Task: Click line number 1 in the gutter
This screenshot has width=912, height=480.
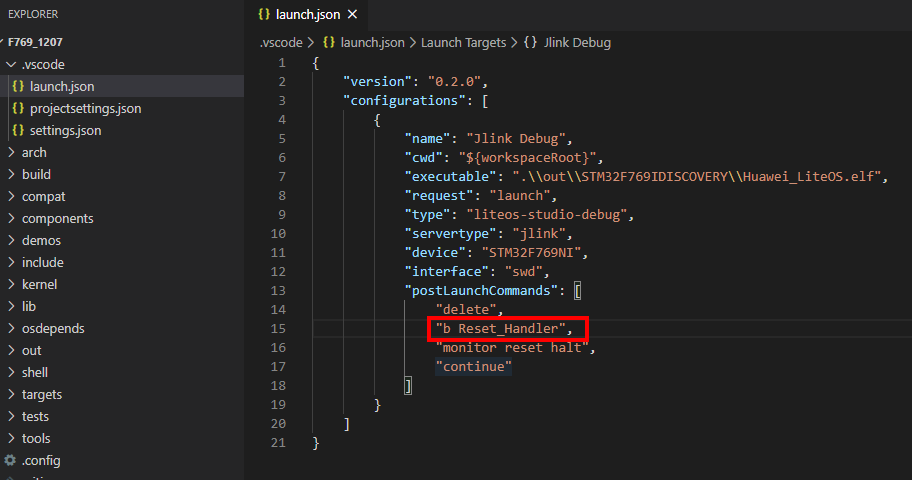Action: pos(282,62)
